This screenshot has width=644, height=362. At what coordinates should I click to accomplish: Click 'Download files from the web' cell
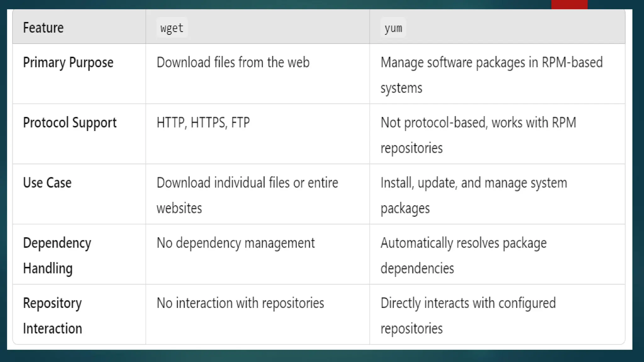pos(233,62)
